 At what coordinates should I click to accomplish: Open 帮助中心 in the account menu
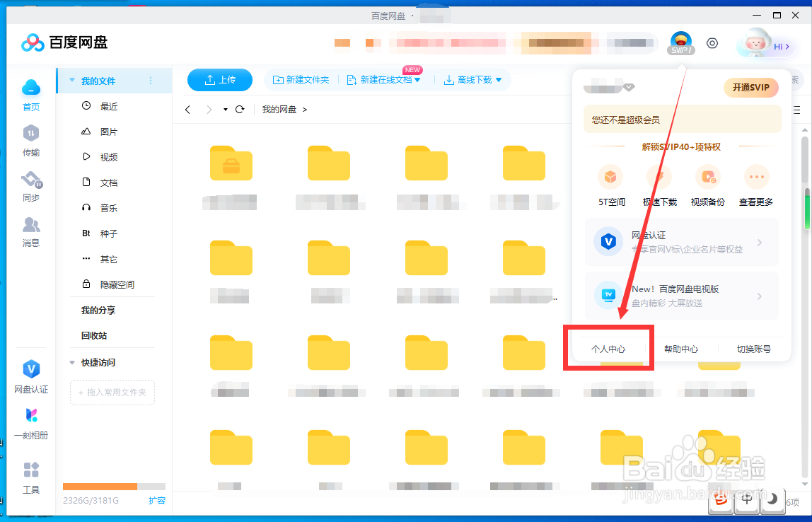680,348
